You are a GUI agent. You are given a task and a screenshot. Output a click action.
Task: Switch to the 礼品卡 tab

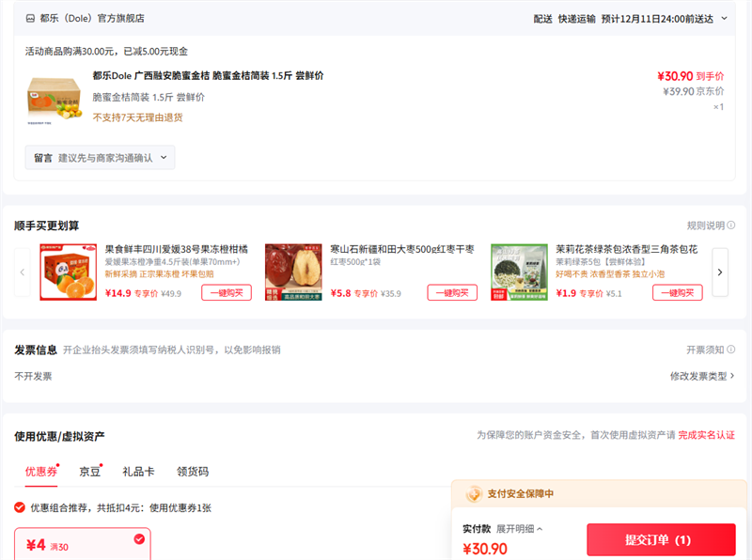tap(138, 472)
